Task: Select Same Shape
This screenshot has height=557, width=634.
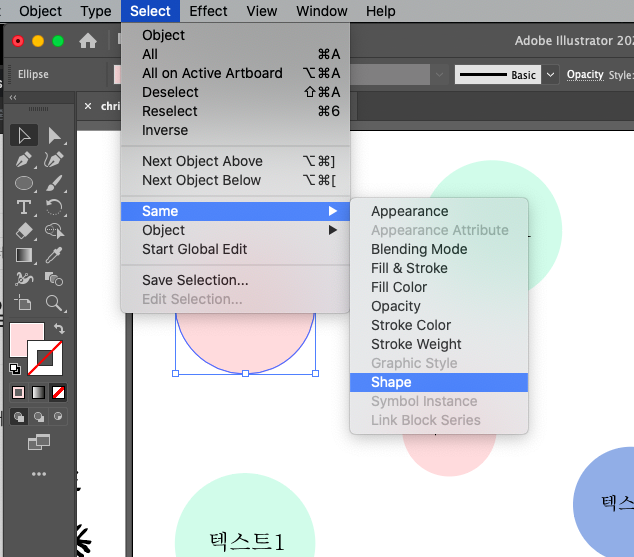Action: point(439,382)
